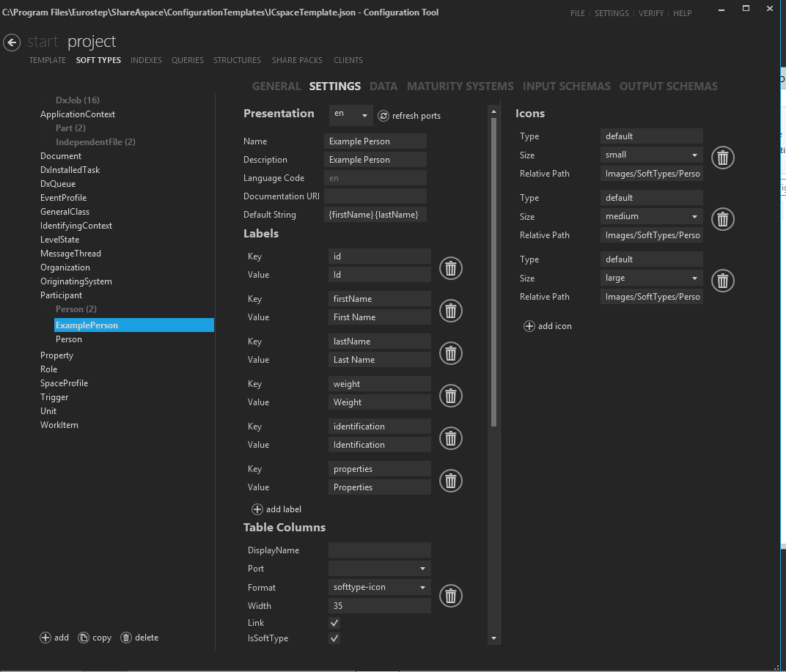The height and width of the screenshot is (672, 786).
Task: Delete the id label with its trash icon
Action: coord(451,268)
